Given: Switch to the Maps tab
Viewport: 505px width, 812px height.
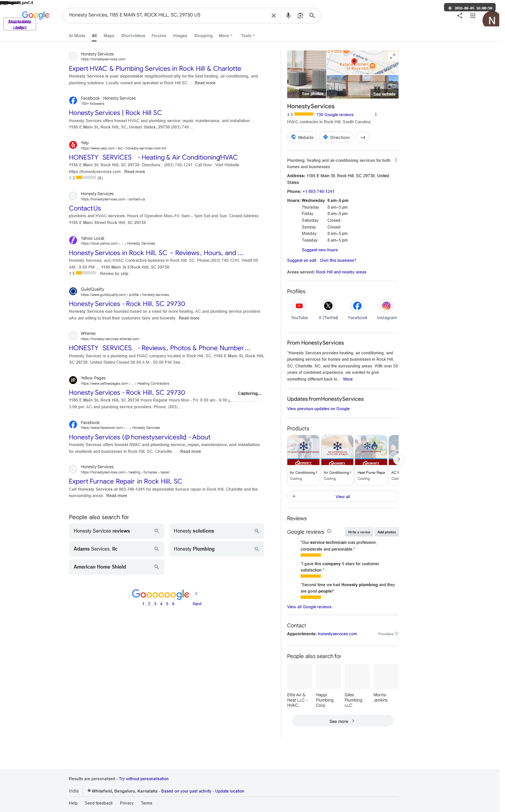Looking at the screenshot, I should [x=109, y=36].
